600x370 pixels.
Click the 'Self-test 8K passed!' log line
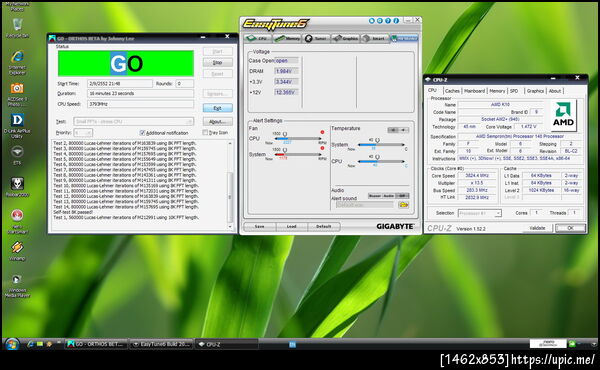(x=73, y=212)
